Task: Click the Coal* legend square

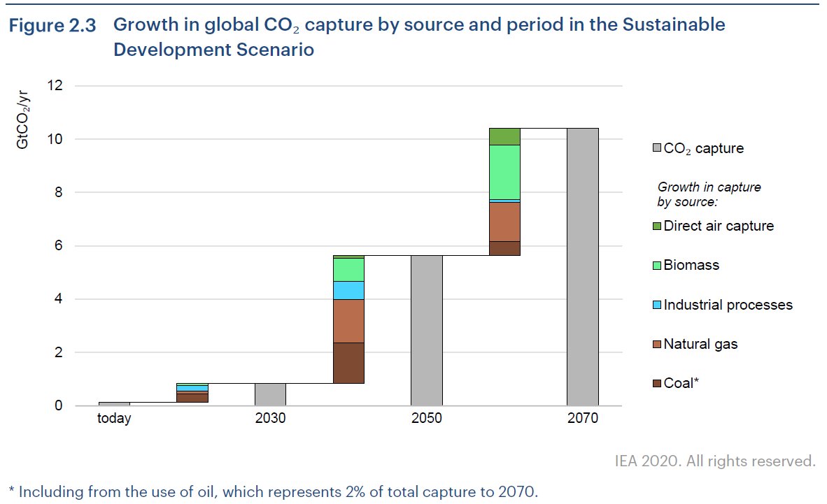Action: [657, 384]
